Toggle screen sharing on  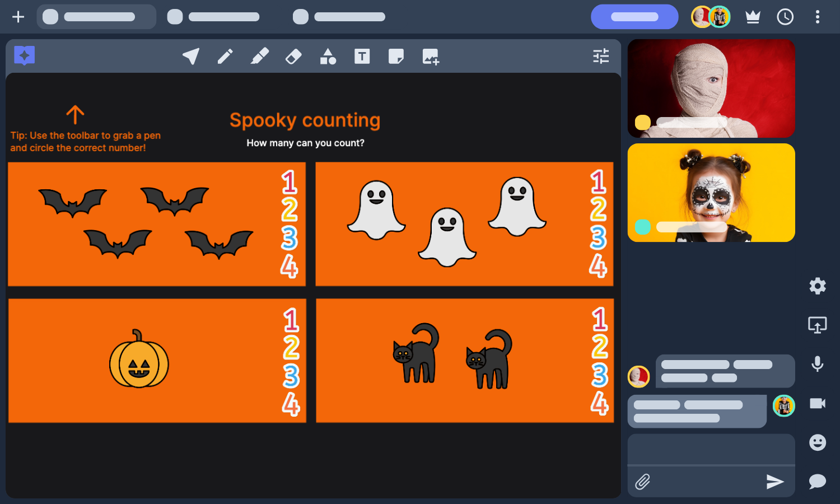[x=818, y=325]
